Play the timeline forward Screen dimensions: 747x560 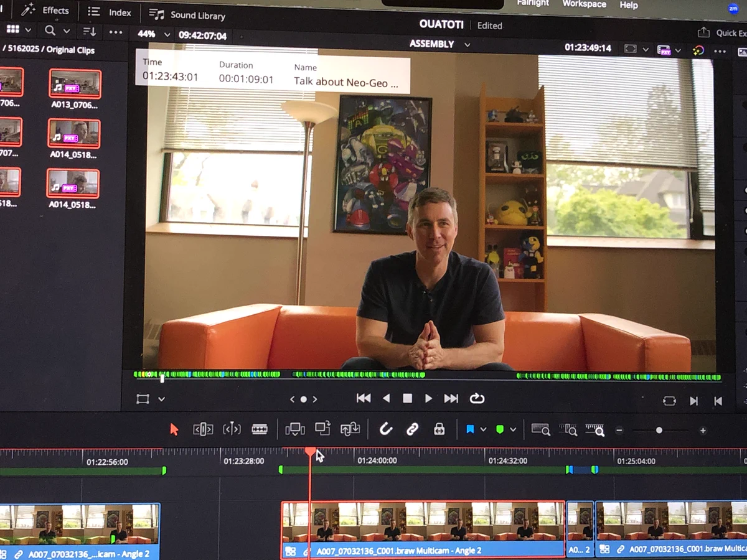428,398
